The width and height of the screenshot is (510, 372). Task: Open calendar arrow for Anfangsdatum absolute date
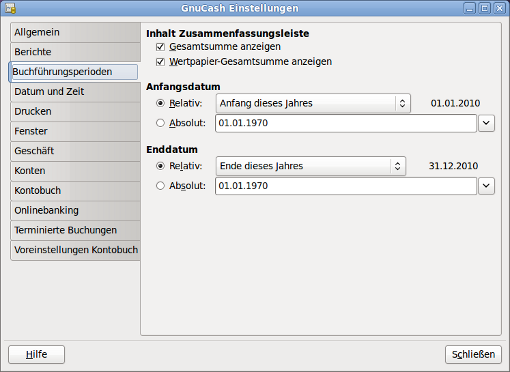click(486, 123)
